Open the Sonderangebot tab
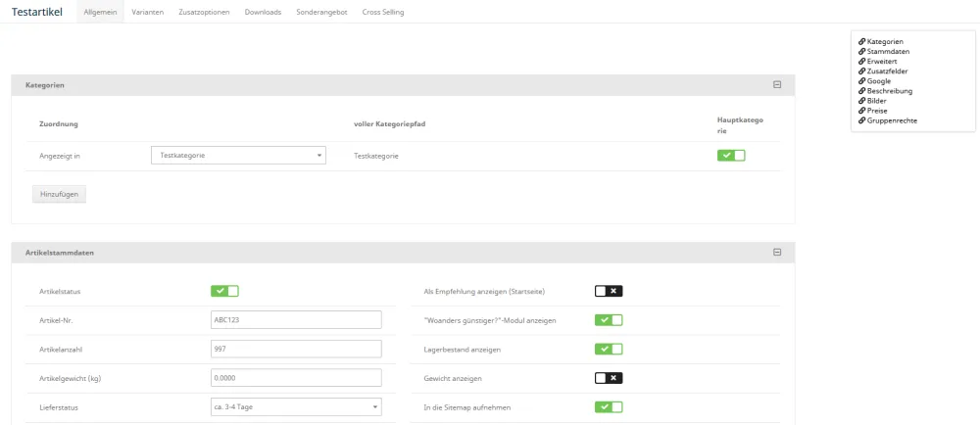Image resolution: width=980 pixels, height=425 pixels. tap(321, 12)
